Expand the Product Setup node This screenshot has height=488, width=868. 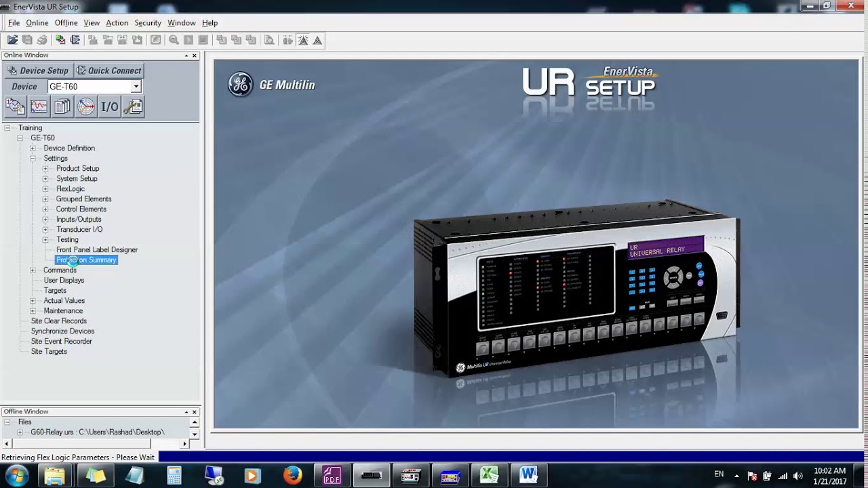click(45, 169)
